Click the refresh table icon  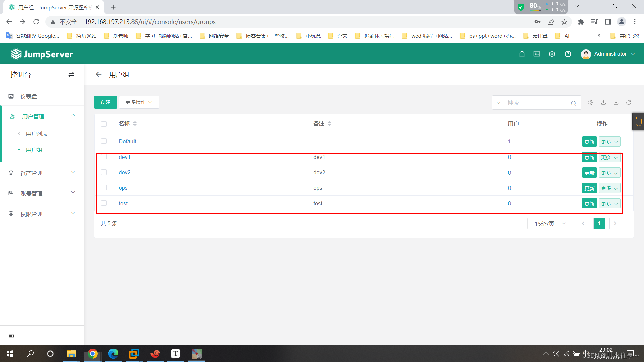click(x=629, y=103)
